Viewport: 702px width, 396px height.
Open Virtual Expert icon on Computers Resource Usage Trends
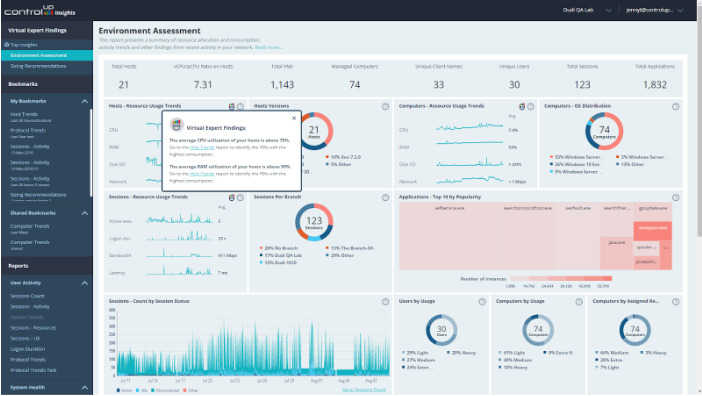[522, 106]
